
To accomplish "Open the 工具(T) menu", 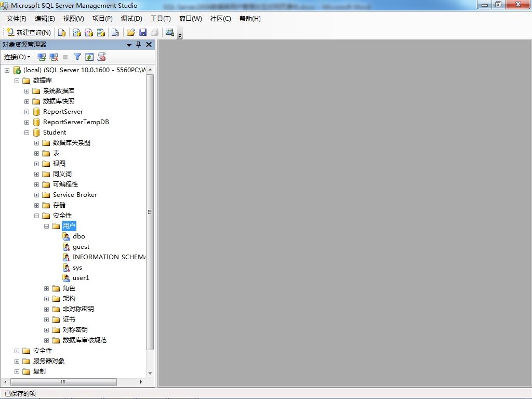I will pyautogui.click(x=161, y=19).
